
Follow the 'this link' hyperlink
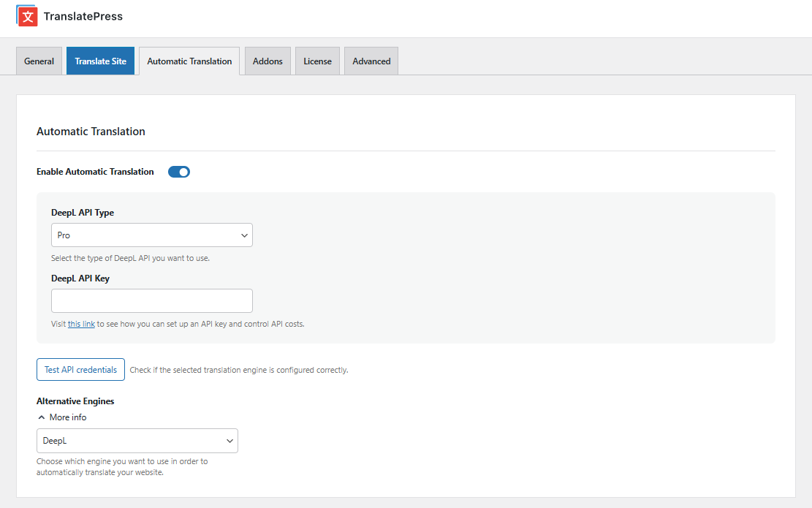click(81, 324)
